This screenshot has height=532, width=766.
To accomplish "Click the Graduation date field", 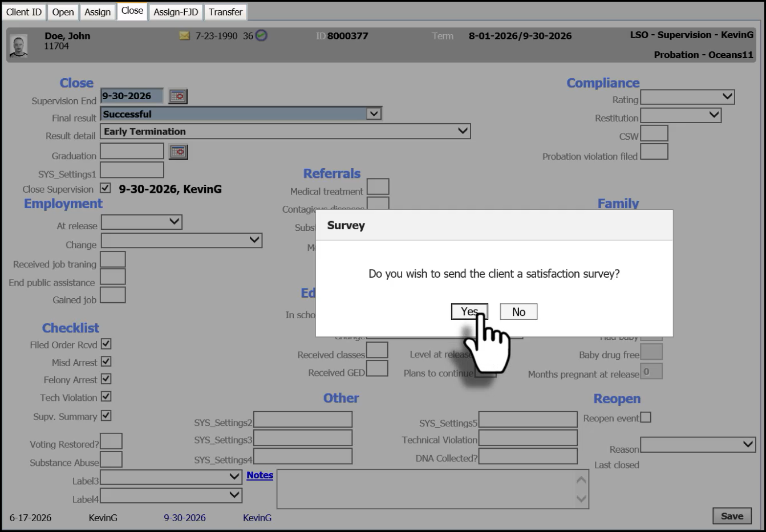I will pos(132,151).
